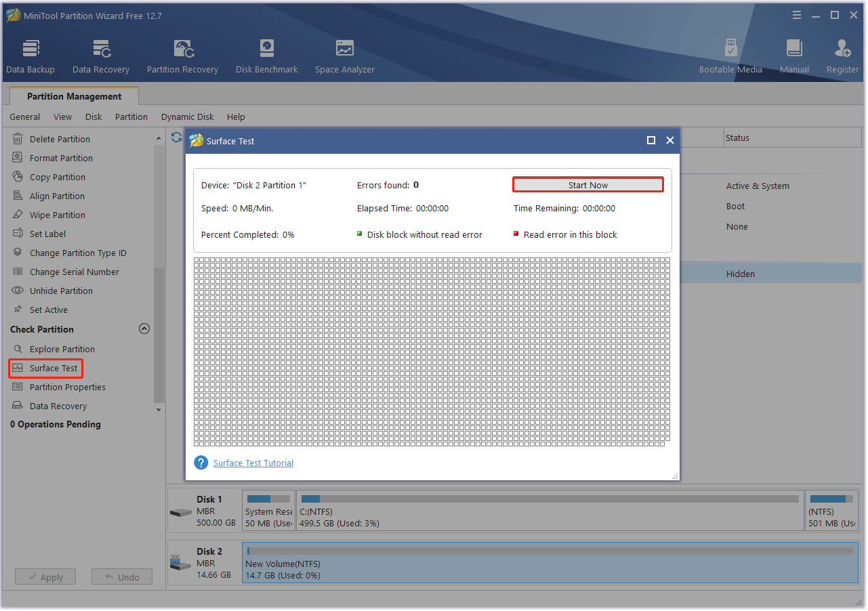
Task: Run the Disk Benchmark tool
Action: pos(267,56)
